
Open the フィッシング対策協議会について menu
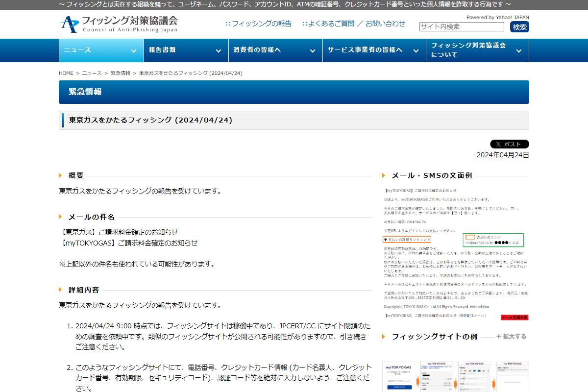pyautogui.click(x=477, y=50)
